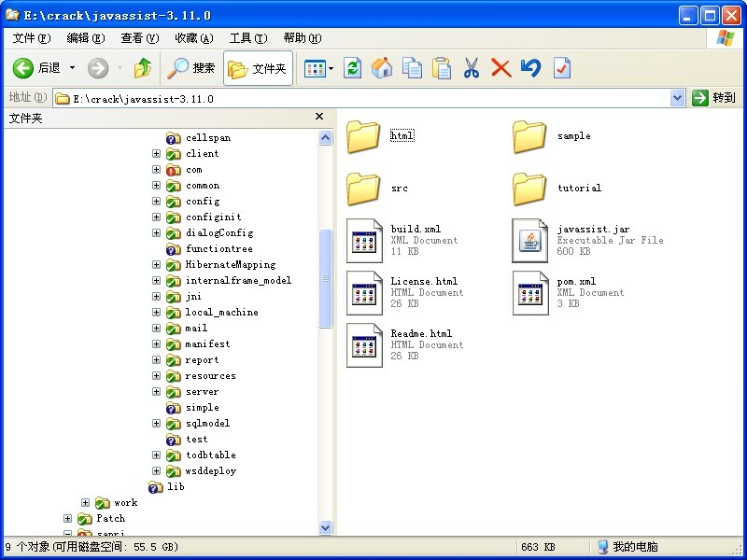Click the folder tree scrollbar thumb
Screen dimensions: 747x560
tap(325, 278)
